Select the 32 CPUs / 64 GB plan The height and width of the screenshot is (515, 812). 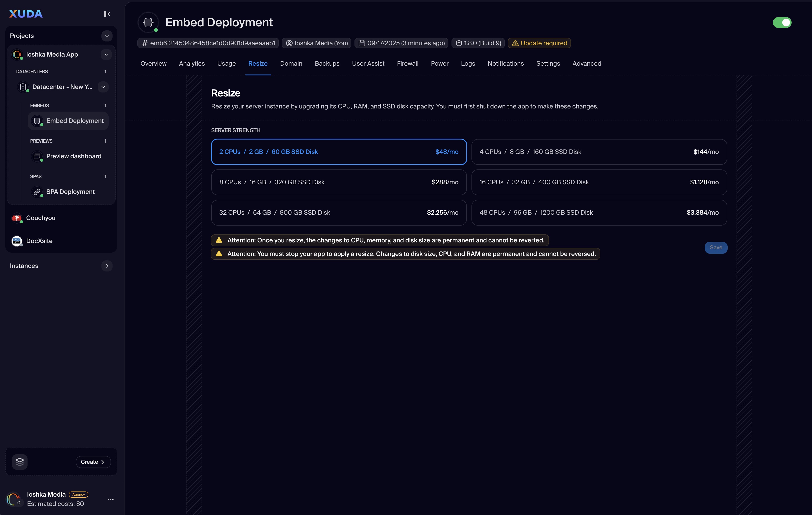coord(339,212)
